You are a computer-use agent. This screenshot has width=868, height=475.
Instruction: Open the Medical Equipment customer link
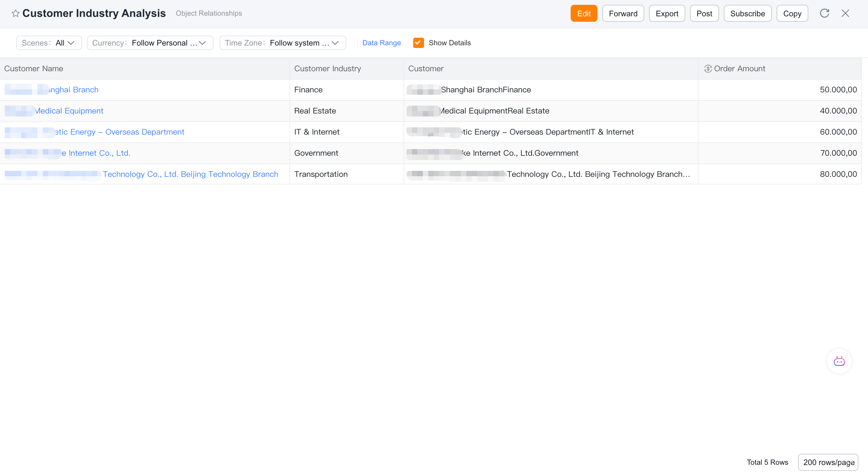(54, 111)
